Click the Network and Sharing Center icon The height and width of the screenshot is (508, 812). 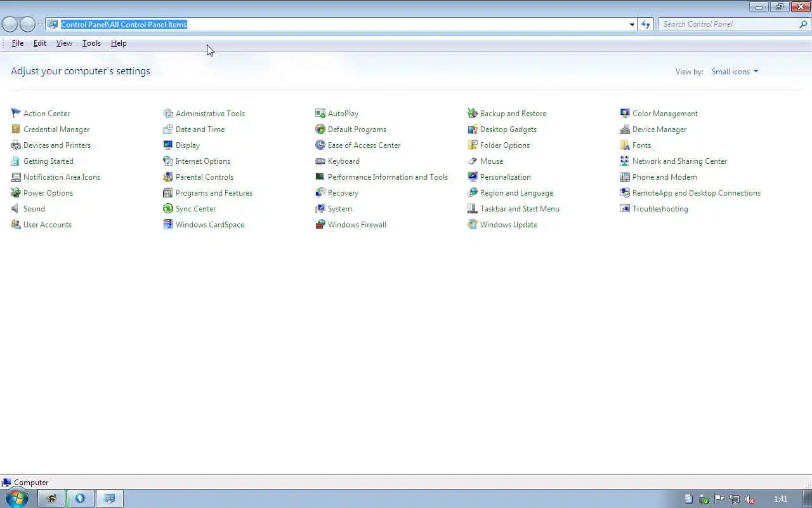[x=625, y=161]
